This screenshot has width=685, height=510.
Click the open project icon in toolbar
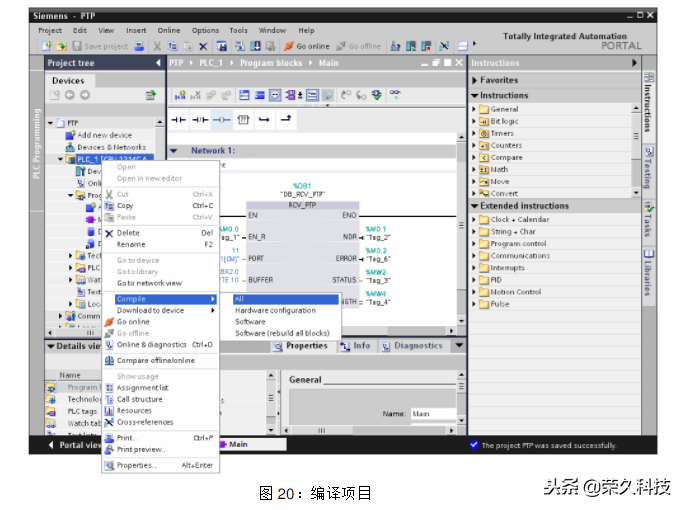pos(62,46)
